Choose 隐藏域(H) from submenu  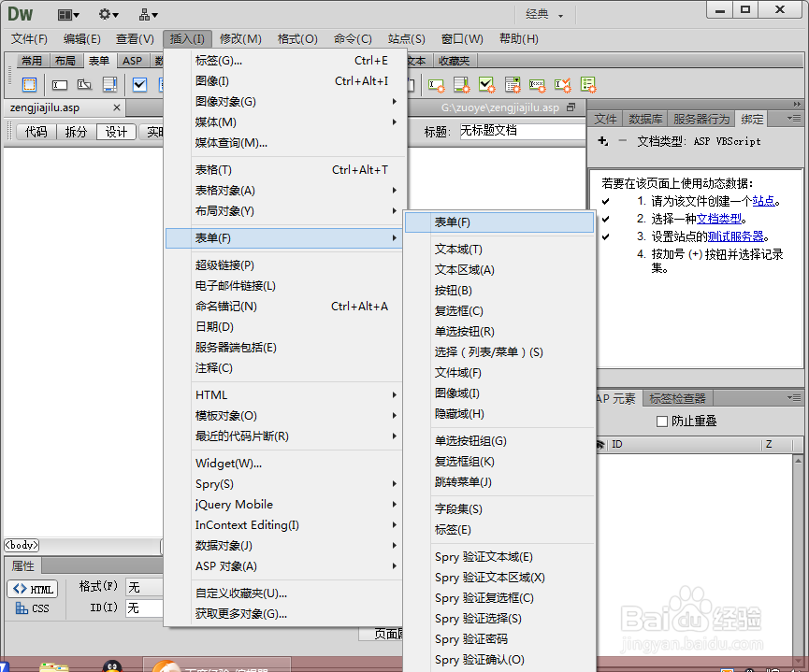point(499,414)
